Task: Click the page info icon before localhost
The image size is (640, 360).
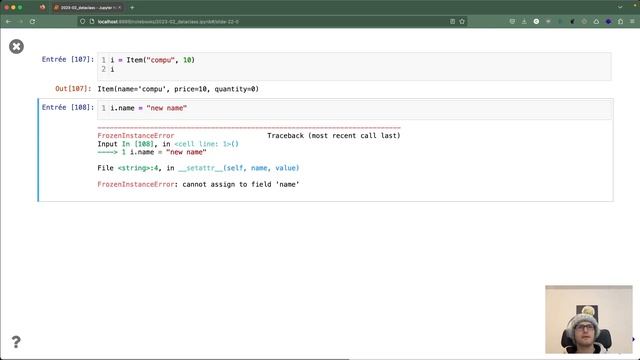Action: 92,21
